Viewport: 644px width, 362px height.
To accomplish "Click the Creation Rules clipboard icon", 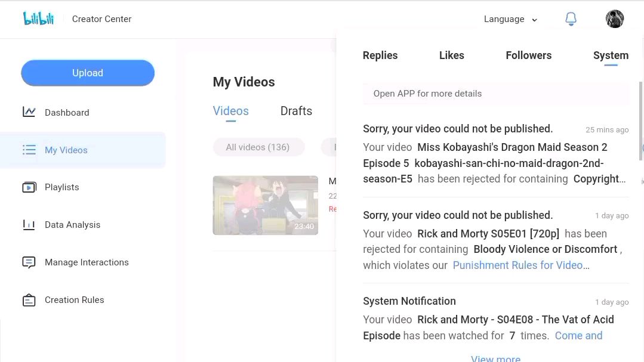I will [29, 300].
